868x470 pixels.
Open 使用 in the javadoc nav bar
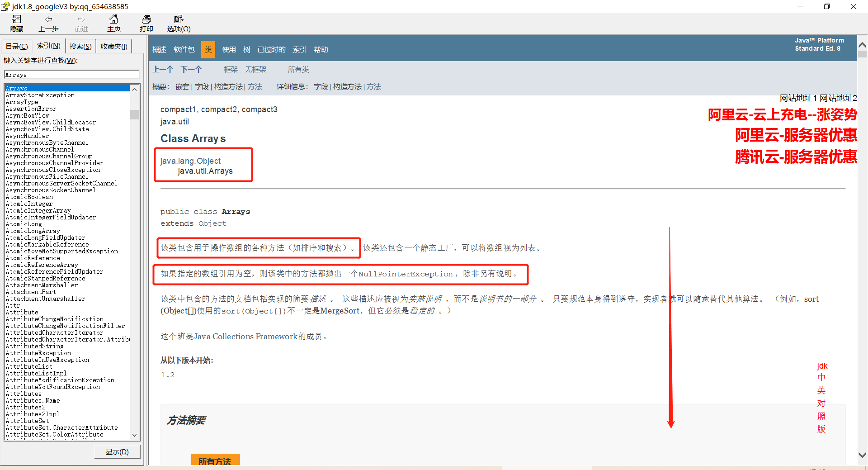pos(229,49)
